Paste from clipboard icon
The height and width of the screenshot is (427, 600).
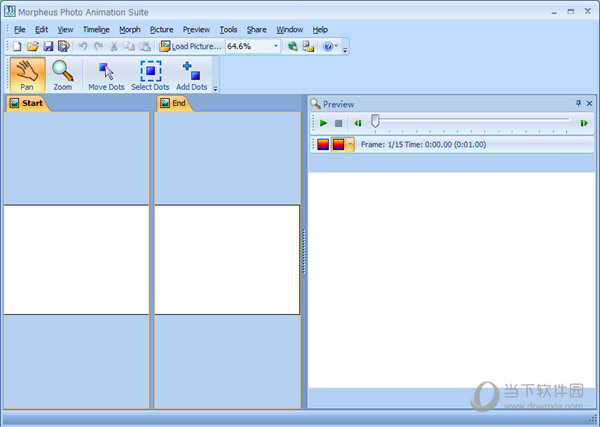145,47
